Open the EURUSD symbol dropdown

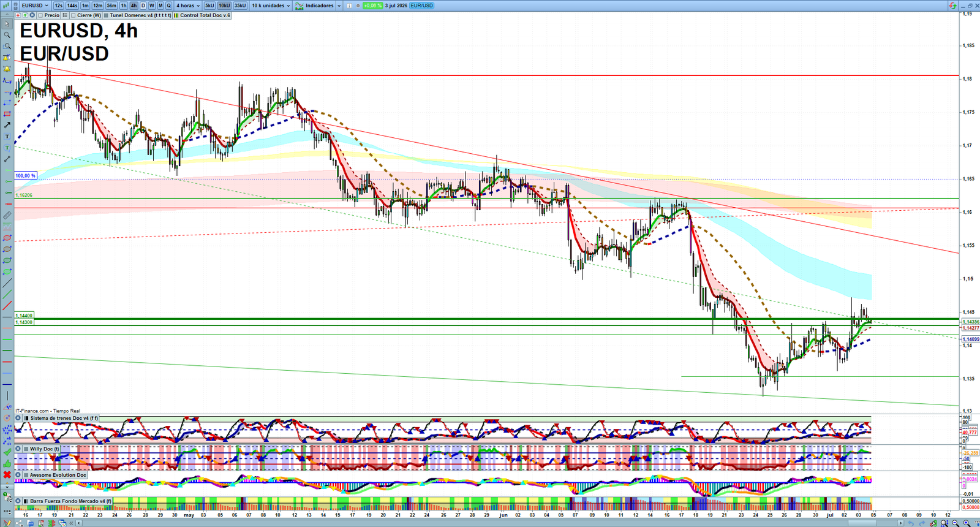click(34, 6)
